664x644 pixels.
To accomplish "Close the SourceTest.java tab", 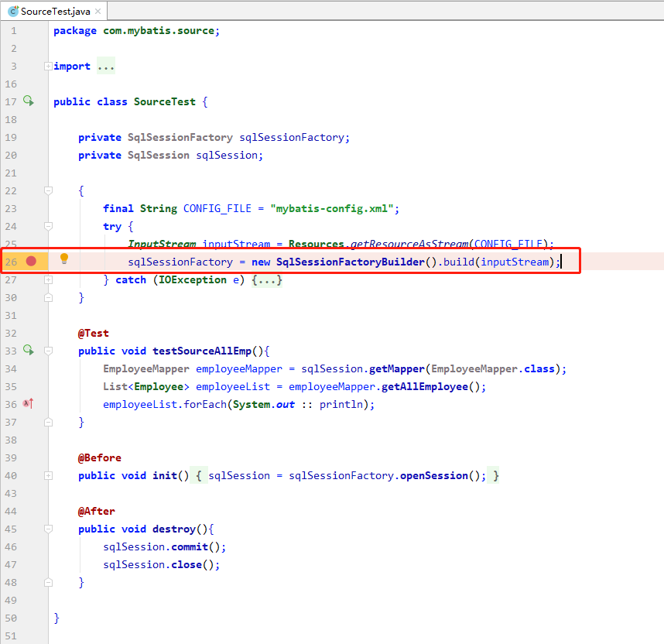I will pos(98,12).
